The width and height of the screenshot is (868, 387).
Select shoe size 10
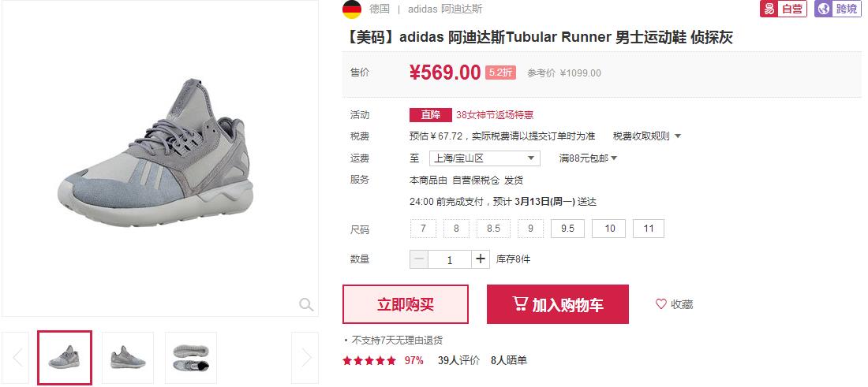609,229
